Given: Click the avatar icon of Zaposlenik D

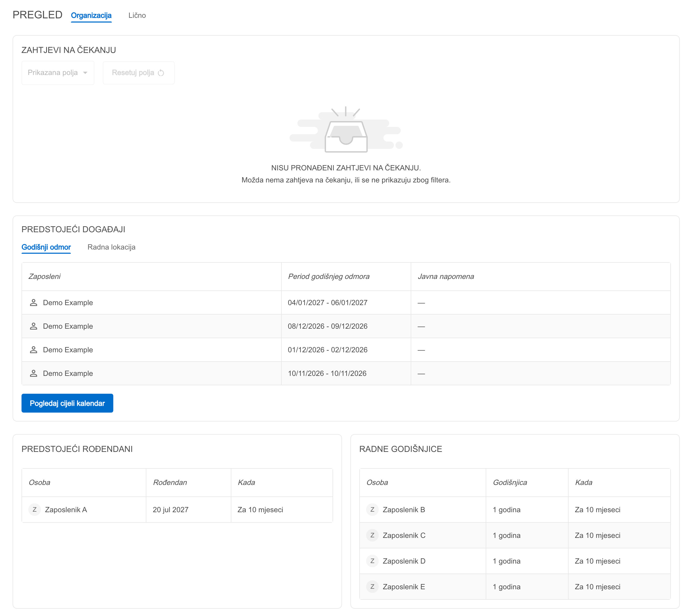Looking at the screenshot, I should pyautogui.click(x=372, y=561).
